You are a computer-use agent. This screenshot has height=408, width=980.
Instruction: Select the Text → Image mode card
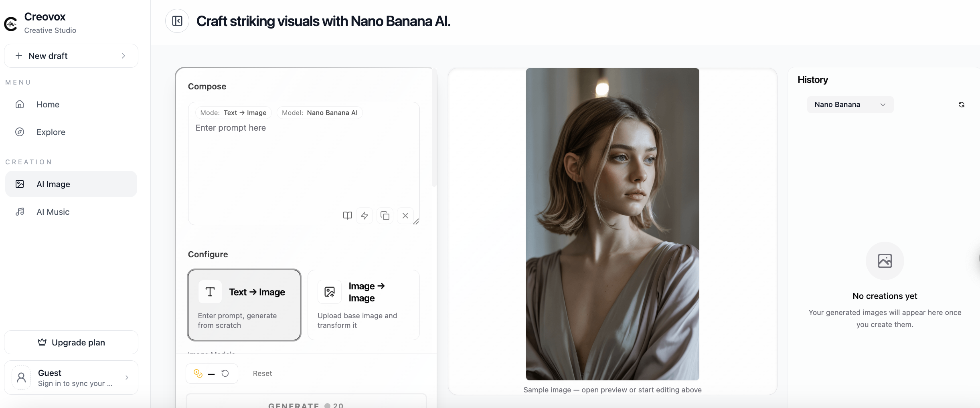pyautogui.click(x=244, y=305)
